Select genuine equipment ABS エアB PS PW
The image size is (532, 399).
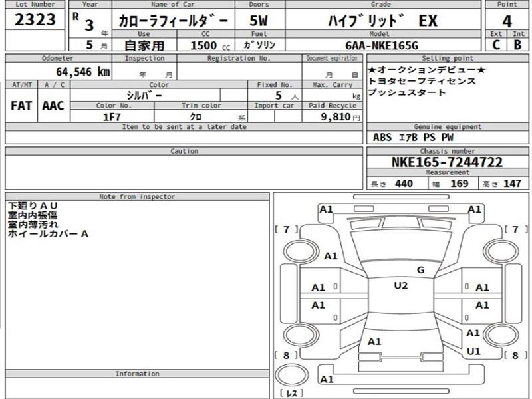(x=413, y=138)
